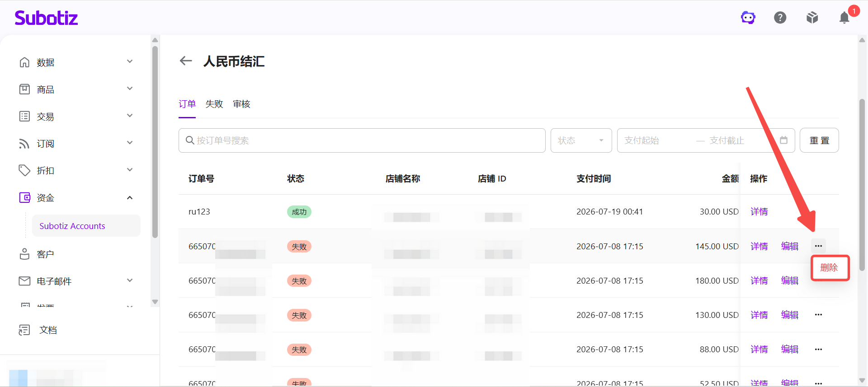Open the chatbot assistant icon
This screenshot has height=387, width=868.
(x=748, y=18)
